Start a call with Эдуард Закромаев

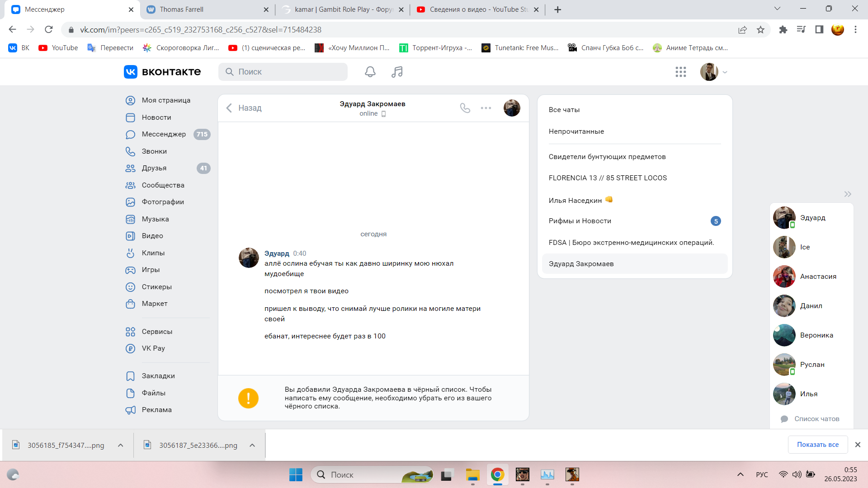point(465,108)
